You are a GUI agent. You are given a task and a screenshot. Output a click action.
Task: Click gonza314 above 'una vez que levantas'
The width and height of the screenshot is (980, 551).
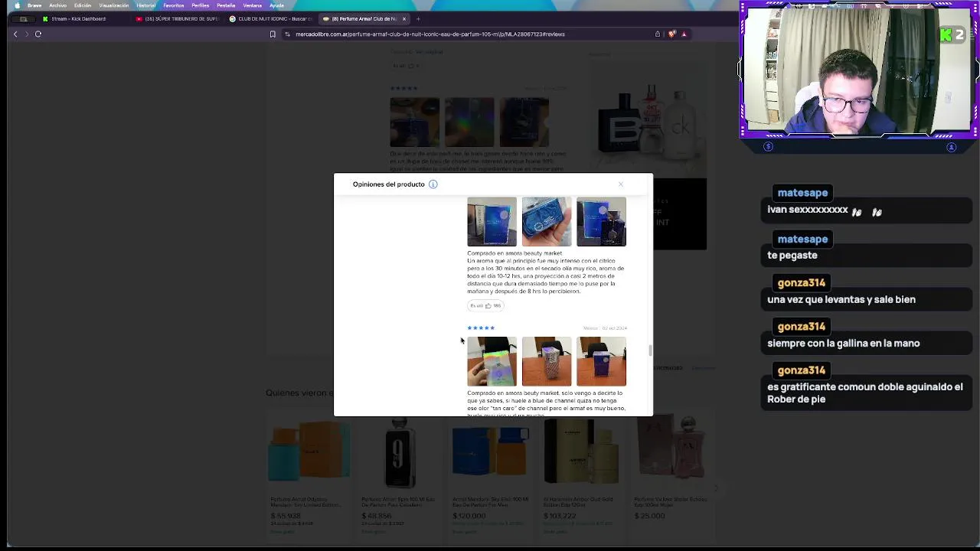pyautogui.click(x=802, y=283)
